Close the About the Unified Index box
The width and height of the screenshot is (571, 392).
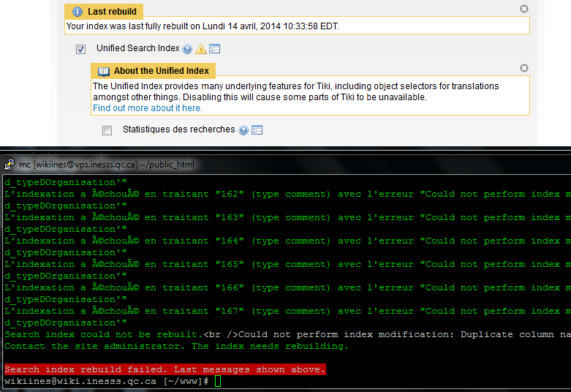(x=524, y=68)
